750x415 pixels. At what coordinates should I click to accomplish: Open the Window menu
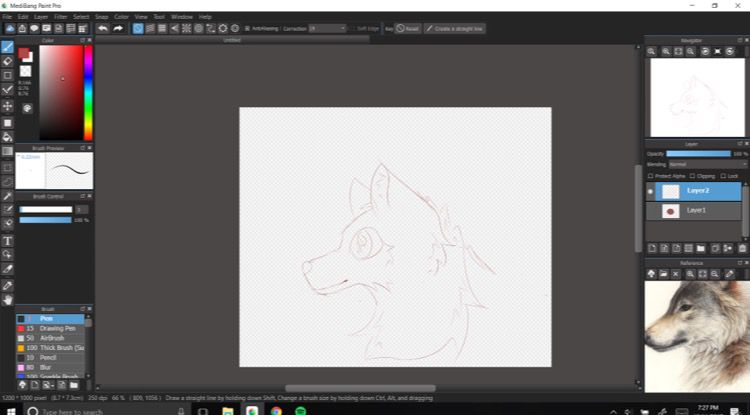tap(181, 17)
